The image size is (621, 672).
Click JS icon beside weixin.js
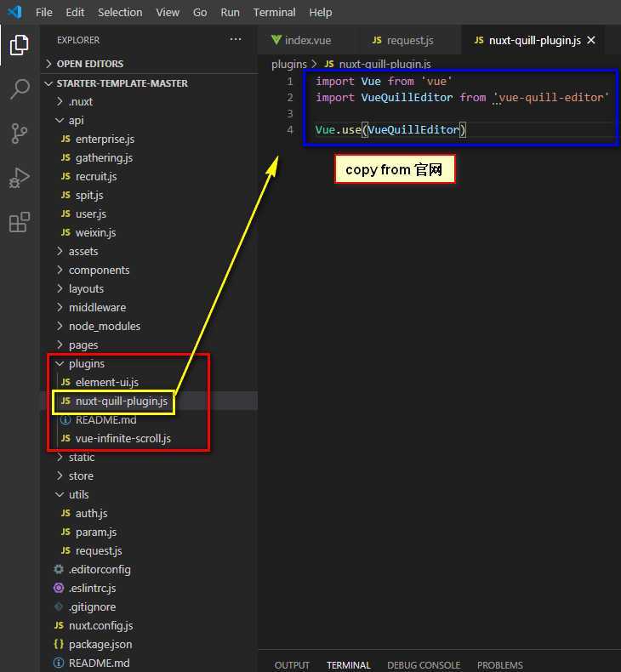coord(66,232)
